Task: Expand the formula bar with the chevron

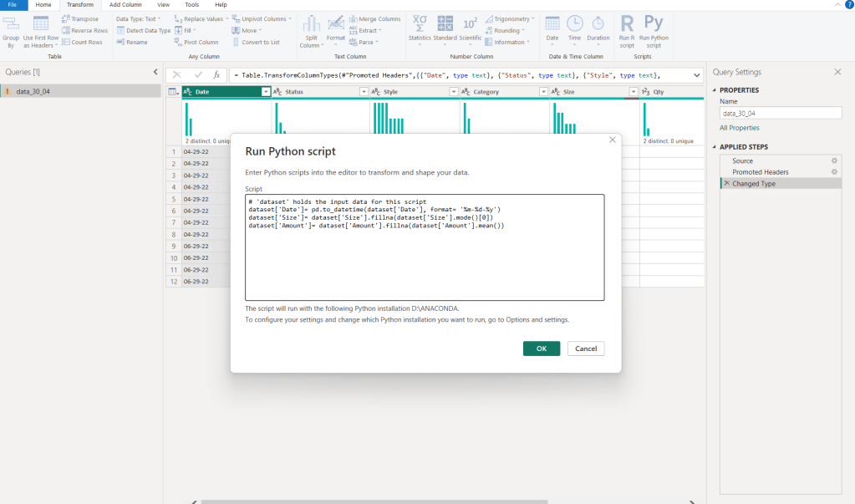Action: [x=697, y=75]
